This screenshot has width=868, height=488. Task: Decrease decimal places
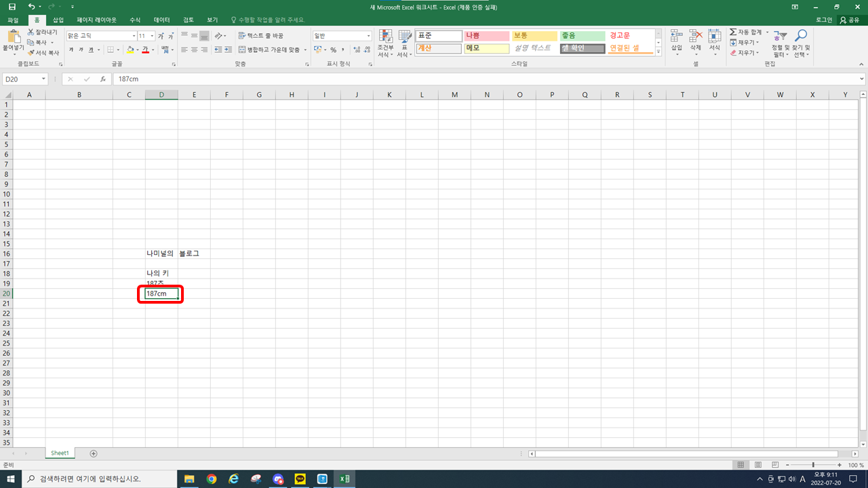(x=366, y=49)
